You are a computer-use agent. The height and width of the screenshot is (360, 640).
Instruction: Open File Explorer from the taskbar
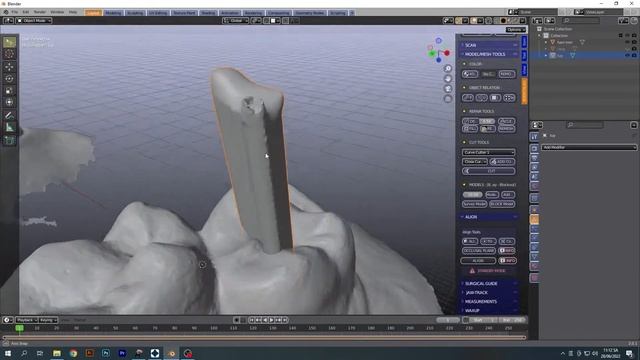57,353
